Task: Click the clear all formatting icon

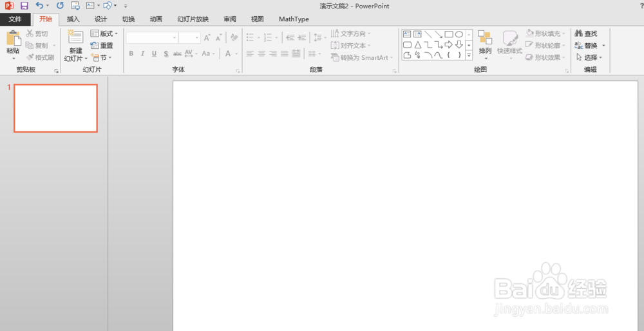Action: [234, 38]
